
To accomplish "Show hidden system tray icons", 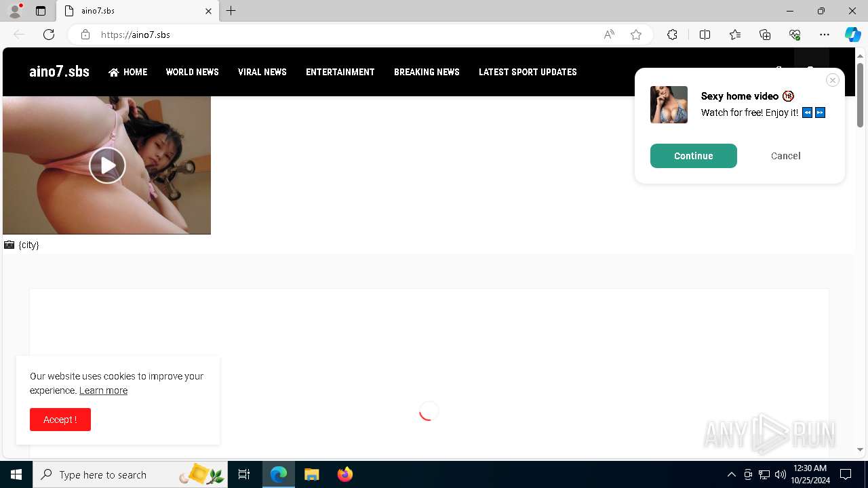I will pos(731,474).
